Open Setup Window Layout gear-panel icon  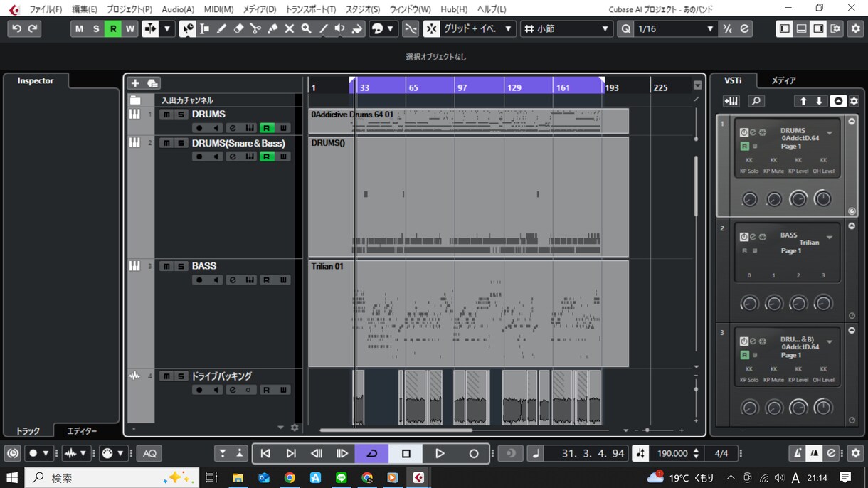pos(836,28)
